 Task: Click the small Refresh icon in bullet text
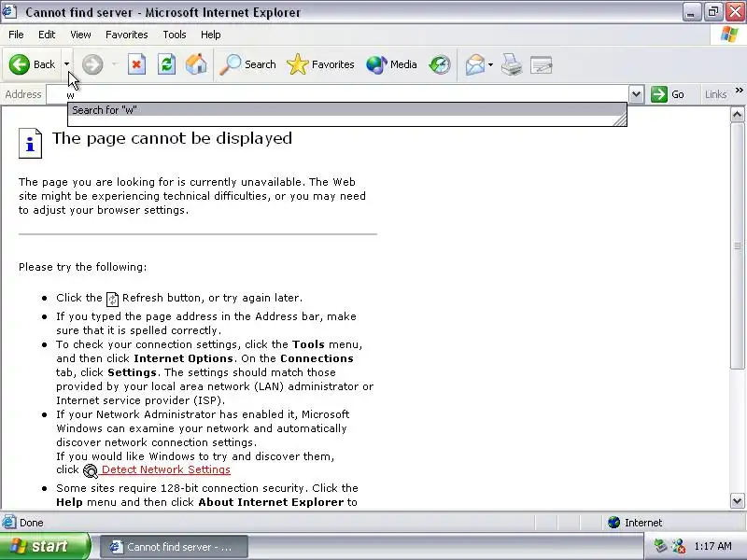pos(112,299)
